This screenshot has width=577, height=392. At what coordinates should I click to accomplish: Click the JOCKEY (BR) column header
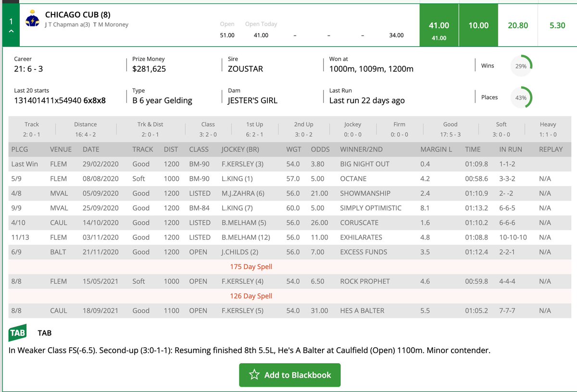tap(241, 150)
